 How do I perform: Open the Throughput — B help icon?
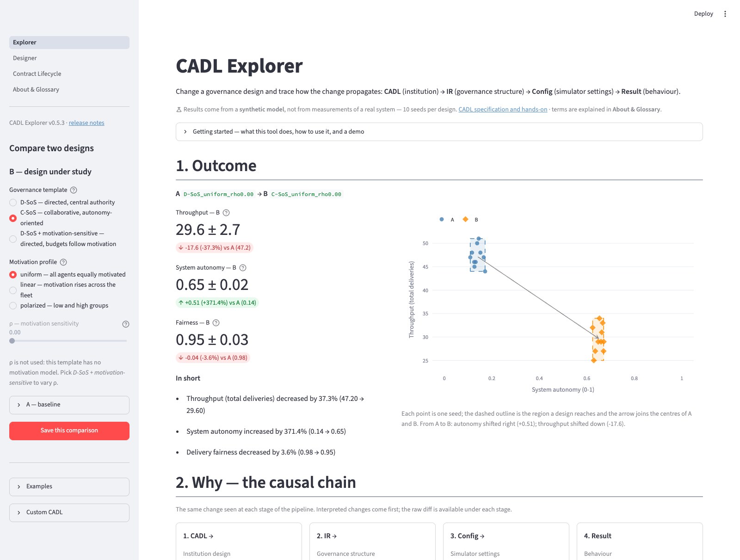(226, 213)
